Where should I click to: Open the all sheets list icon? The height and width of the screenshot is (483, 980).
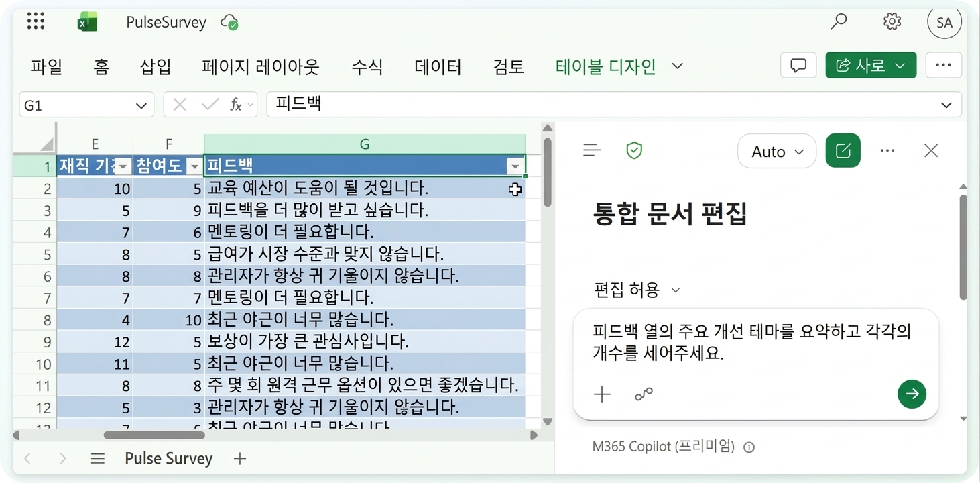point(98,459)
